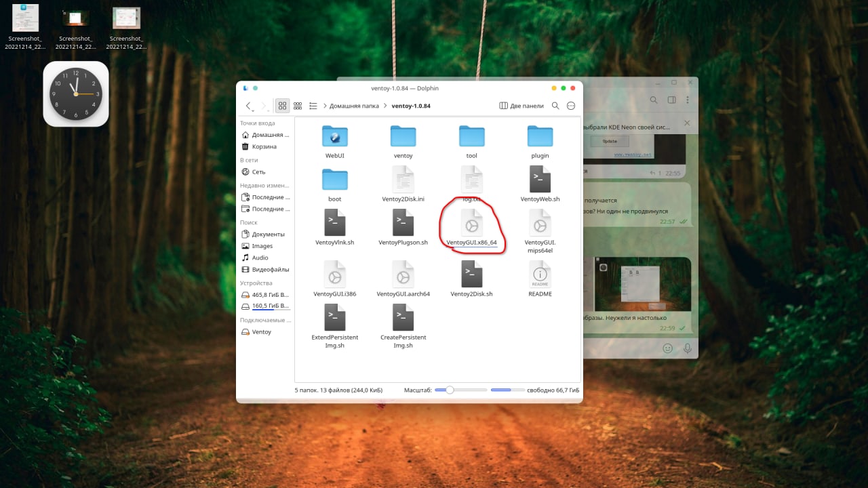Start voice message recording in chat

click(x=688, y=348)
